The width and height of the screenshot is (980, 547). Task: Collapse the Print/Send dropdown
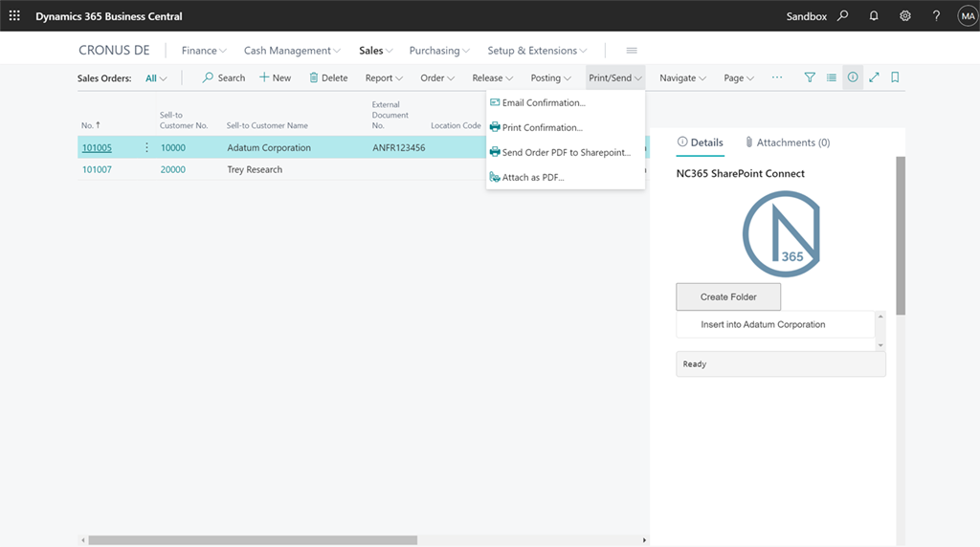point(615,77)
